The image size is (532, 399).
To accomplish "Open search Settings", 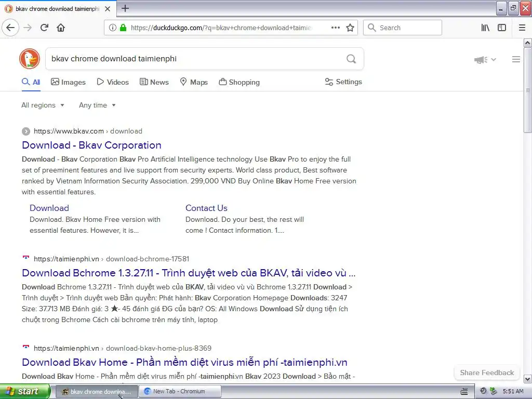I will tap(343, 82).
